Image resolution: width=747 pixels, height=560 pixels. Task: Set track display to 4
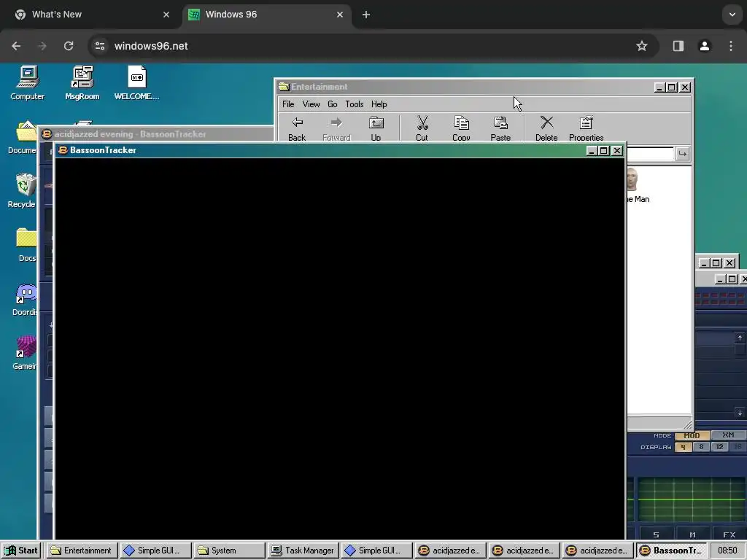[x=683, y=447]
